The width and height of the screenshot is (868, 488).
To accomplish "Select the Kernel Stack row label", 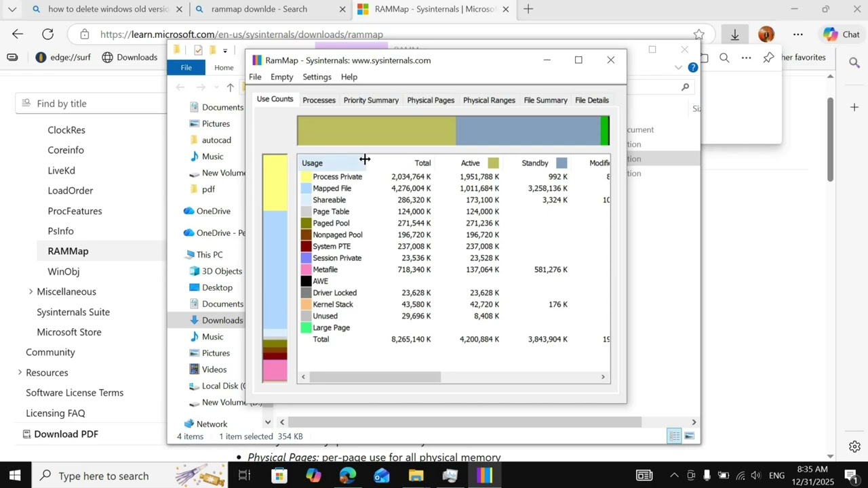I will 333,304.
